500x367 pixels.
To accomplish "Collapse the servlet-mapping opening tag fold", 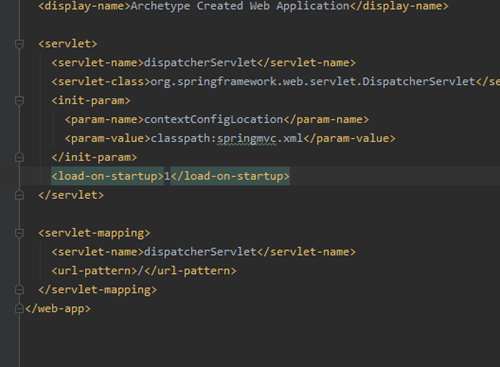I will coord(19,233).
